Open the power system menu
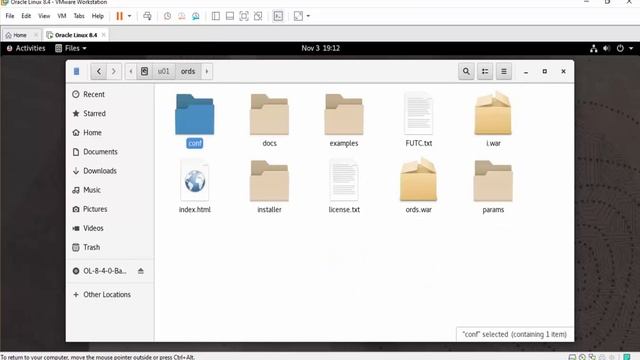 (x=624, y=49)
